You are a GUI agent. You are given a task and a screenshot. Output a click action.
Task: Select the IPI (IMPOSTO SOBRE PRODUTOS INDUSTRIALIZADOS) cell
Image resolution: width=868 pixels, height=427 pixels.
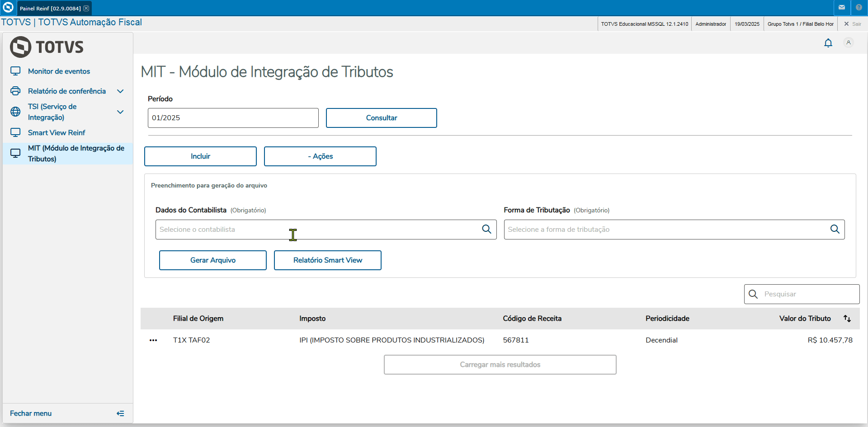tap(392, 340)
